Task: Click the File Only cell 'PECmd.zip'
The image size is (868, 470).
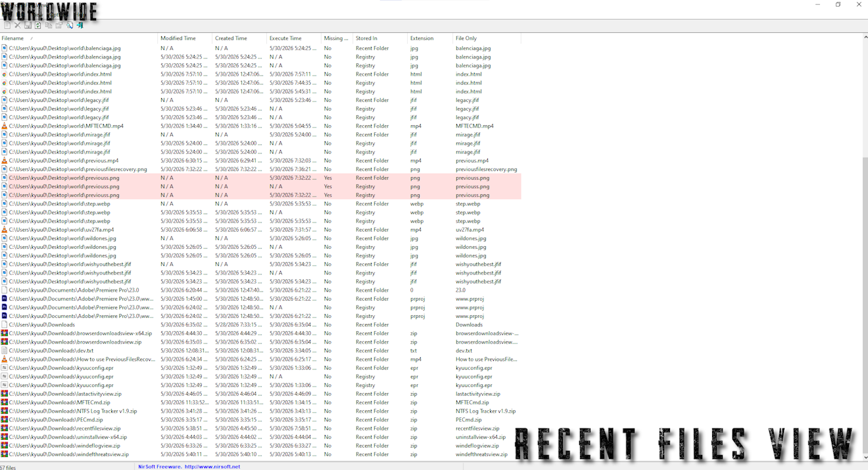Action: (x=469, y=419)
